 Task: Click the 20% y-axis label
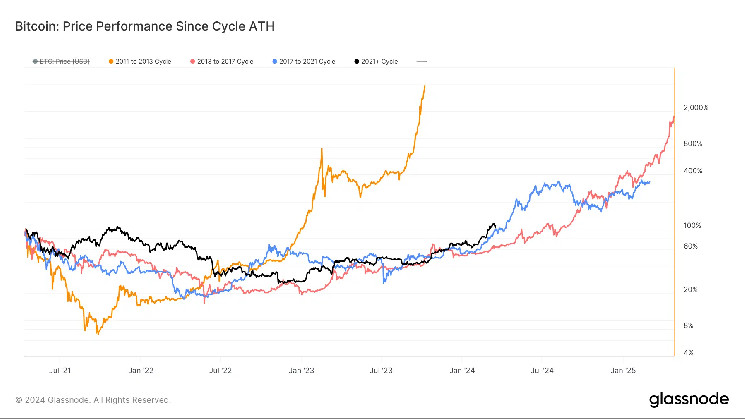pyautogui.click(x=691, y=289)
